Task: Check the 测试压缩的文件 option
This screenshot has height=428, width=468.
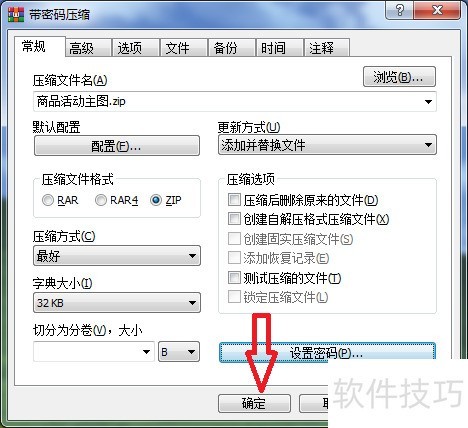Action: (234, 277)
